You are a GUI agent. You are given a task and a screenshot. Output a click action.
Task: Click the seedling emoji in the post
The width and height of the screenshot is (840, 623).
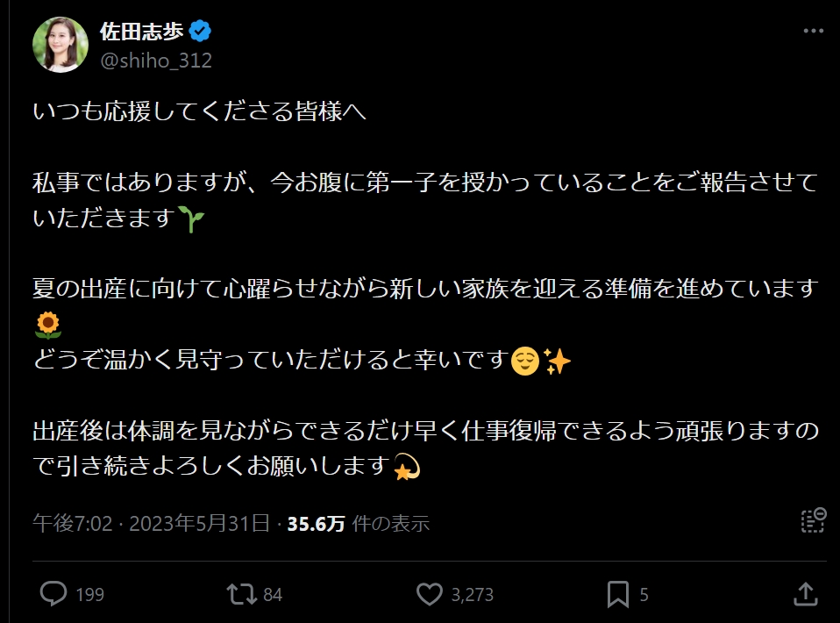pyautogui.click(x=189, y=219)
